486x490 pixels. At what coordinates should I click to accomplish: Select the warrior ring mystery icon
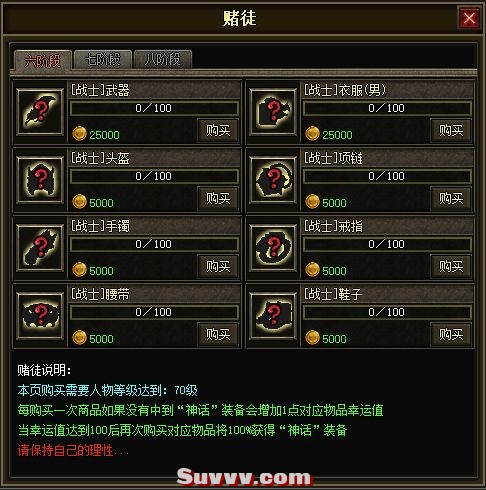(x=273, y=248)
